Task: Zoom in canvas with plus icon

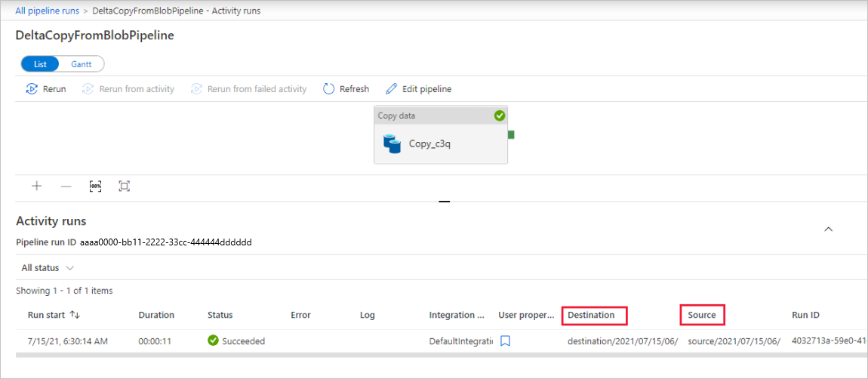Action: click(36, 186)
